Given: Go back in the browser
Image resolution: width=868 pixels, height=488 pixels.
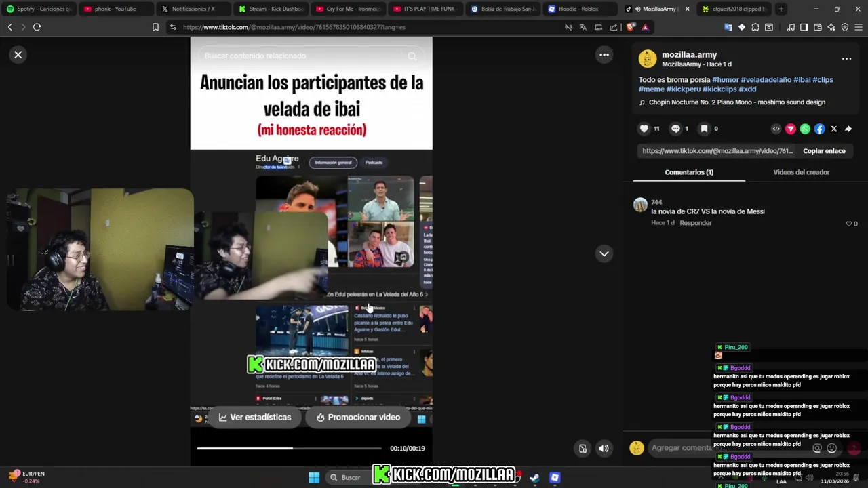Looking at the screenshot, I should (10, 27).
